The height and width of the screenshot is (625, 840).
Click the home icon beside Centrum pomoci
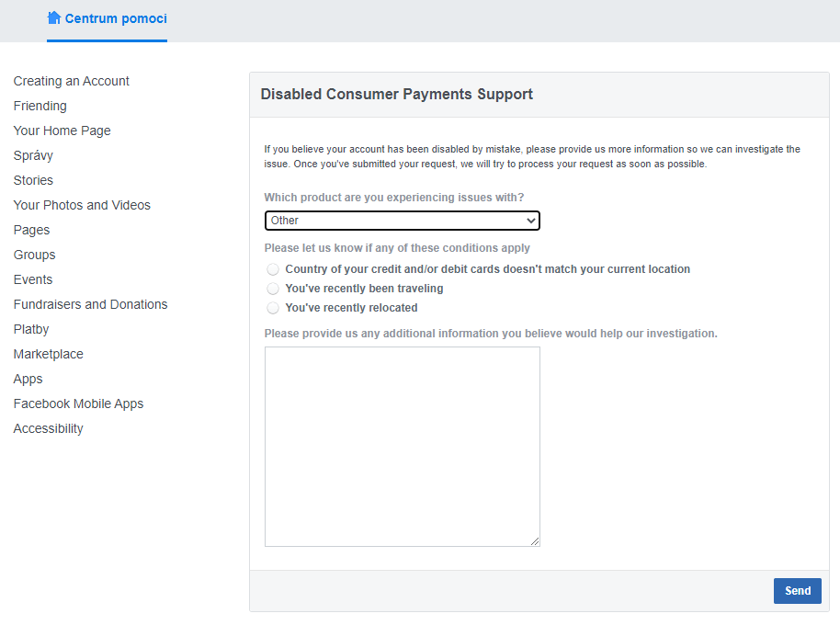54,18
